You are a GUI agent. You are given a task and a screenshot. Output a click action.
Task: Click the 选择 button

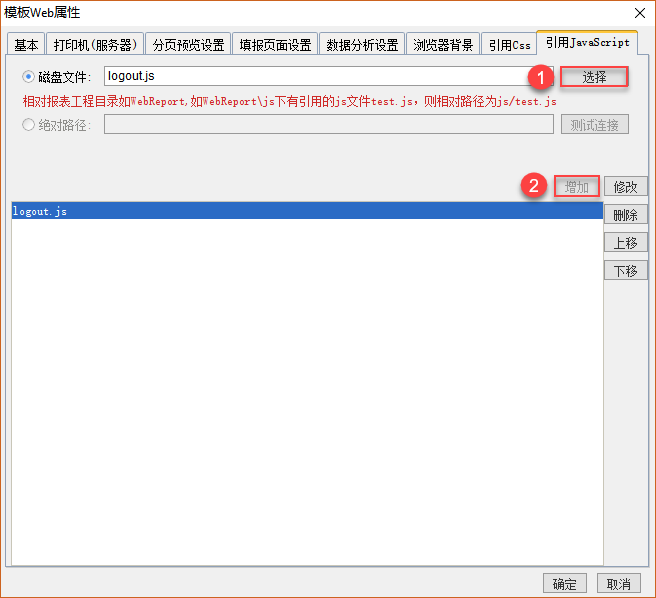click(x=594, y=77)
